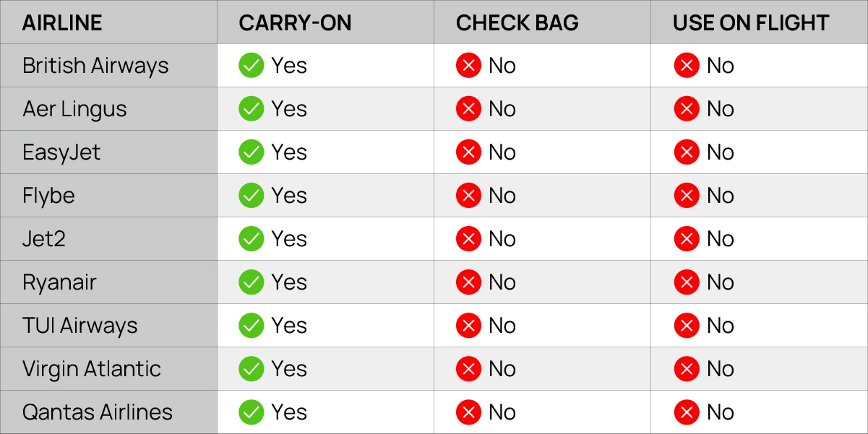Screen dimensions: 868x434
Task: Click the Ryanair row label
Action: click(x=59, y=282)
